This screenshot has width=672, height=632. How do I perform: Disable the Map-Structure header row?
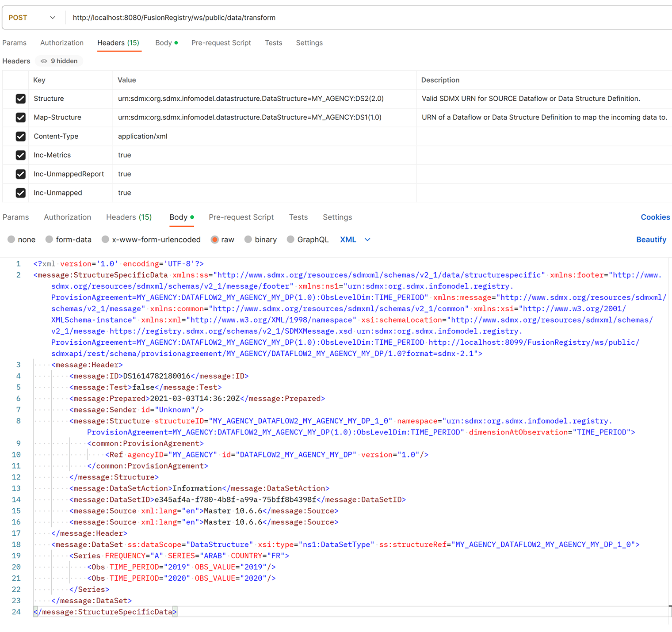pos(20,117)
